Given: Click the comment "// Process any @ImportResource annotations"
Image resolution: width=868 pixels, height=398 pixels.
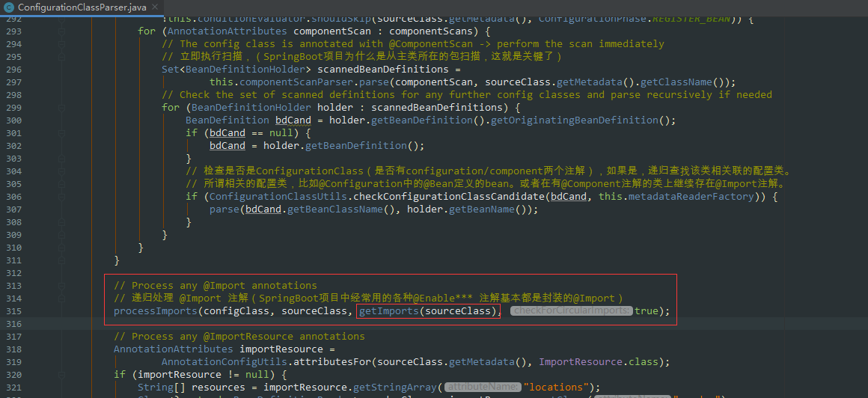Looking at the screenshot, I should click(x=239, y=336).
